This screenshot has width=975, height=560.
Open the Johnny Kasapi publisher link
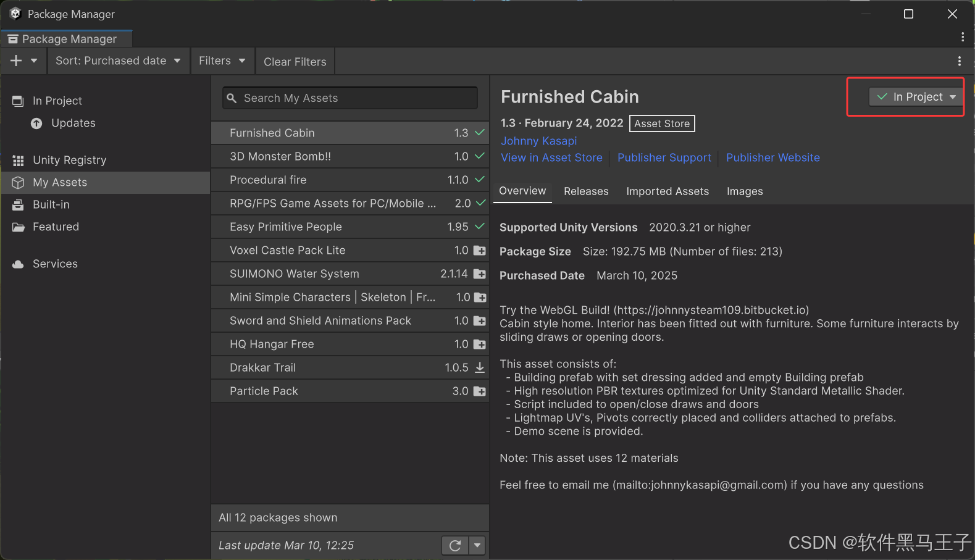point(539,141)
